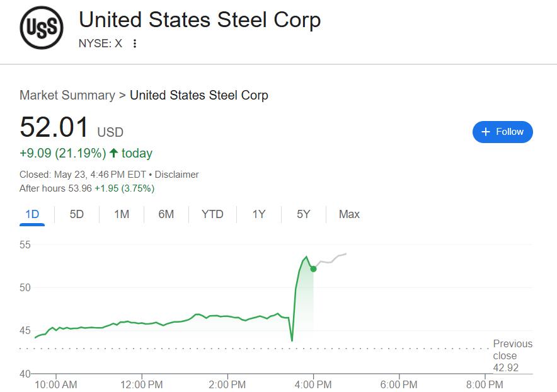Click the Previous close 42.92 label
557x392 pixels.
click(x=513, y=355)
